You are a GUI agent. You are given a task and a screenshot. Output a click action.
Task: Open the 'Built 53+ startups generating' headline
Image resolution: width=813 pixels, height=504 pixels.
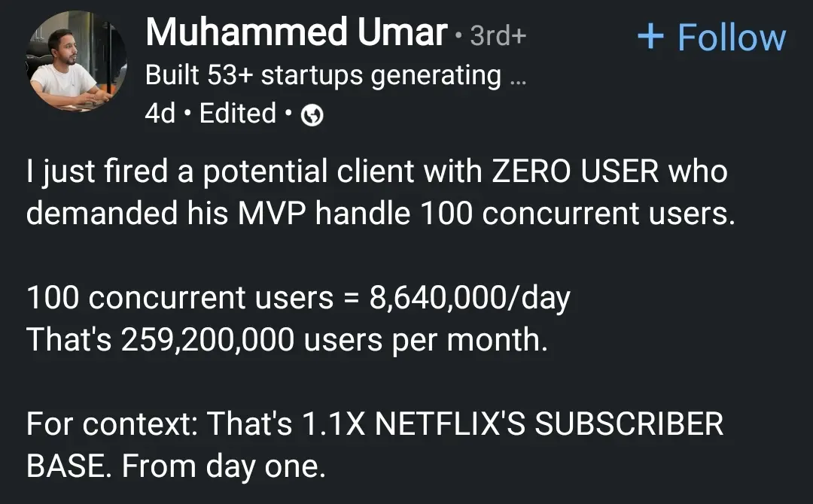(x=323, y=75)
